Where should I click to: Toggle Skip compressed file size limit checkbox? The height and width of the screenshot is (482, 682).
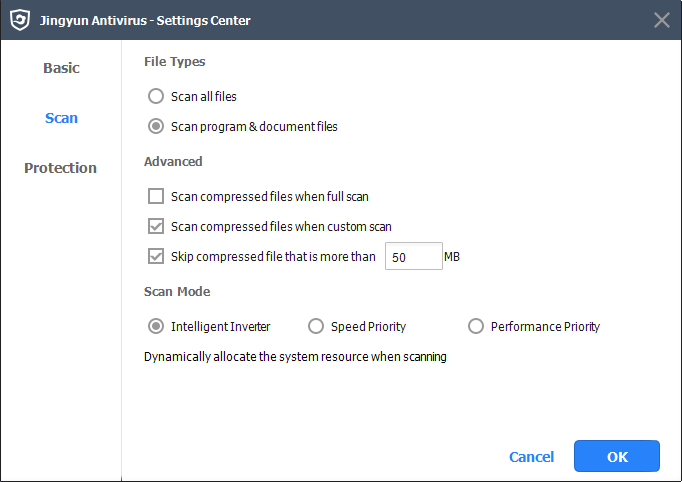coord(155,256)
